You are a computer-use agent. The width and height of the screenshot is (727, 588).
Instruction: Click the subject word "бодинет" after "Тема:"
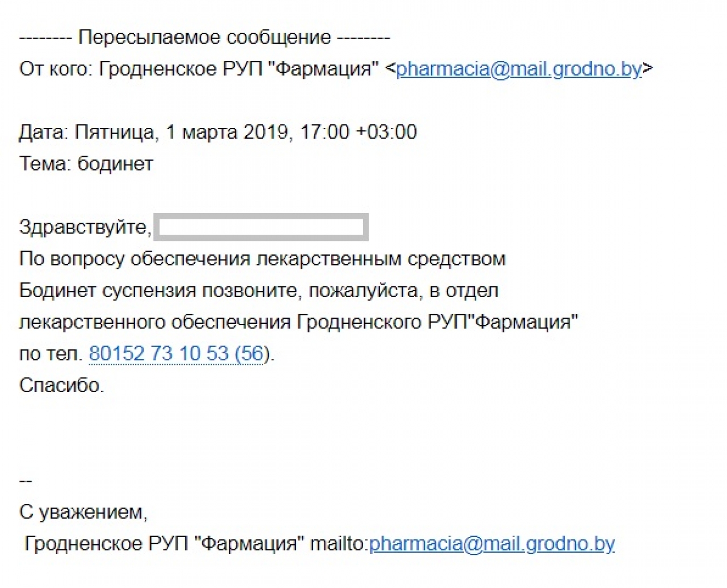pos(115,164)
